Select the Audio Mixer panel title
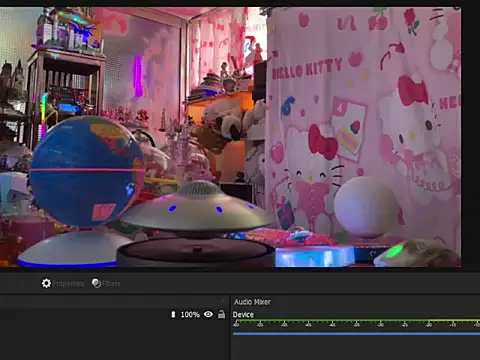This screenshot has height=360, width=480. tap(252, 302)
